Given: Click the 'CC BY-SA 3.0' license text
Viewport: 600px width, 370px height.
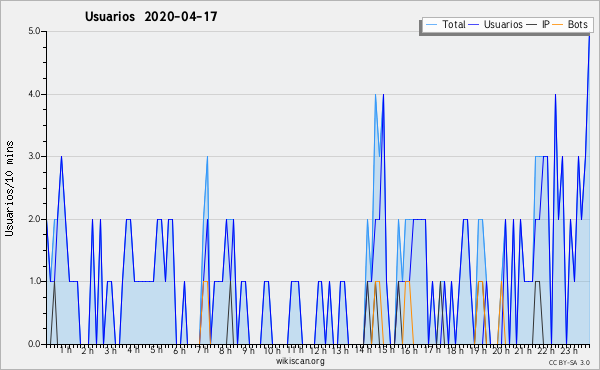Looking at the screenshot, I should 569,363.
